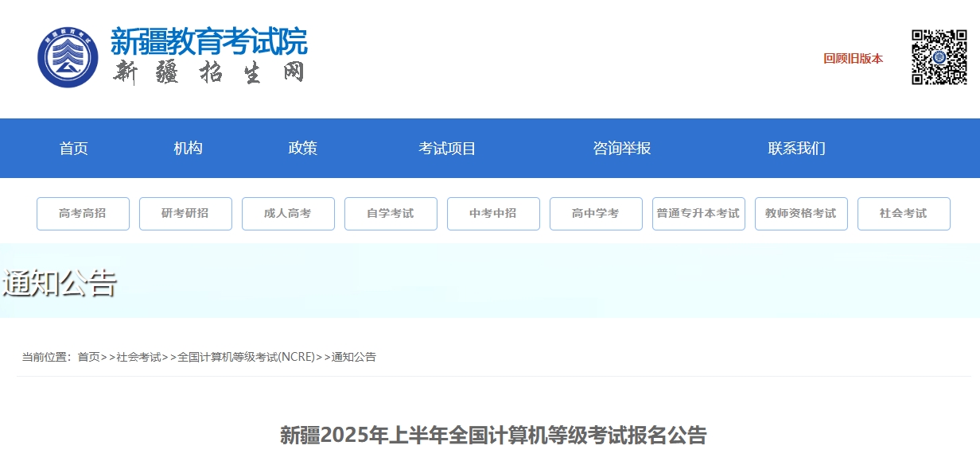980x457 pixels.
Task: Click the 自学考试 button
Action: [391, 214]
